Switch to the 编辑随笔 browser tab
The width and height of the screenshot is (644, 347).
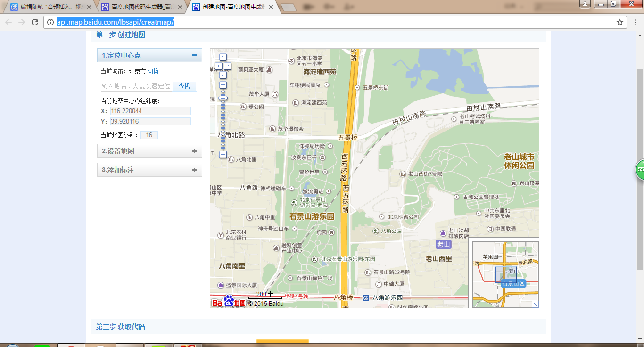[x=52, y=7]
